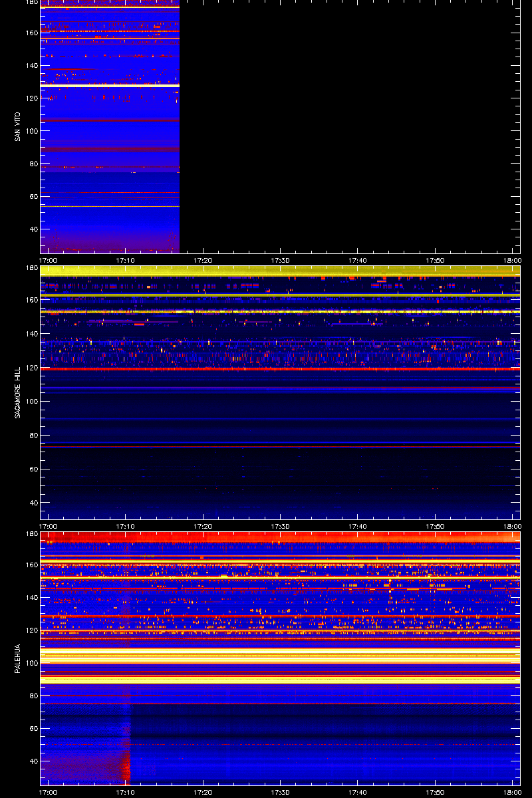The height and width of the screenshot is (798, 532).
Task: Click 17:40 under the San Vito panel
Action: coord(358,261)
